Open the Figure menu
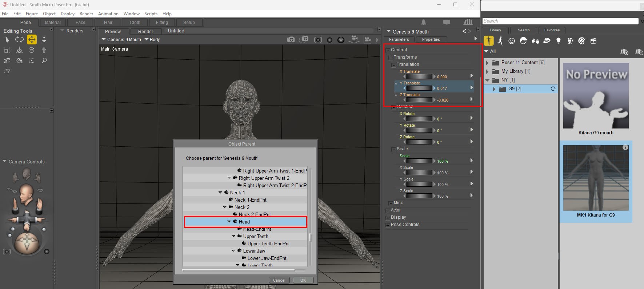The image size is (644, 289). click(x=32, y=14)
